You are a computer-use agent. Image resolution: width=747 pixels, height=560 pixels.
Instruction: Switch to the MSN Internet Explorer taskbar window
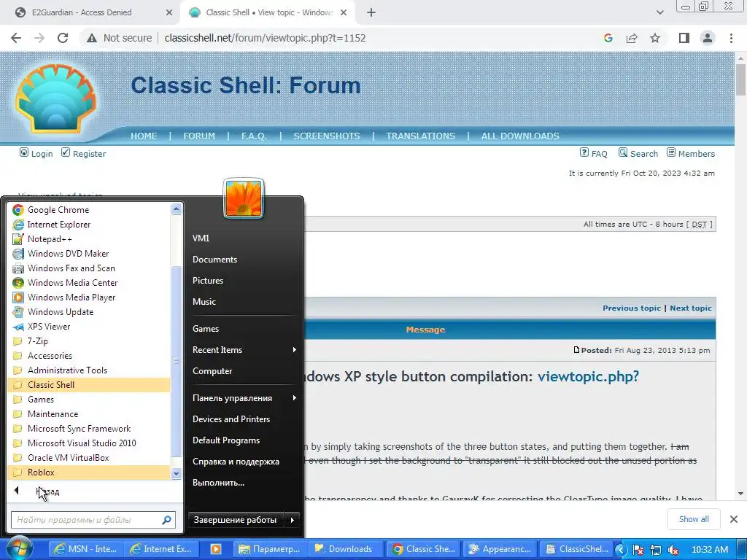(86, 549)
